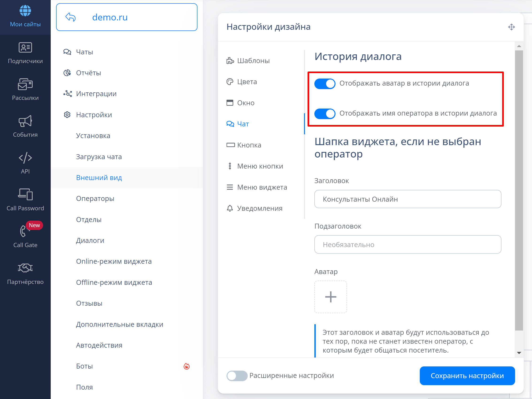Screen dimensions: 532x399
Task: Open Call Gate phone icon
Action: tap(23, 231)
